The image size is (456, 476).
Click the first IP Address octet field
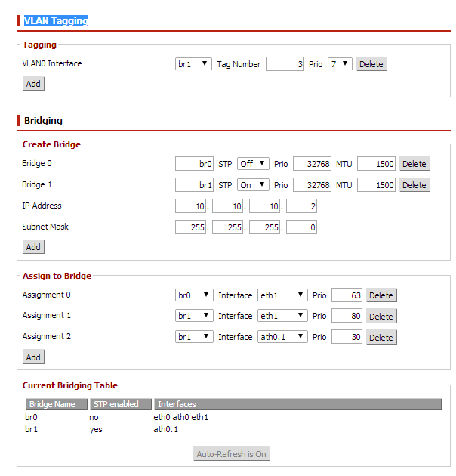click(190, 206)
